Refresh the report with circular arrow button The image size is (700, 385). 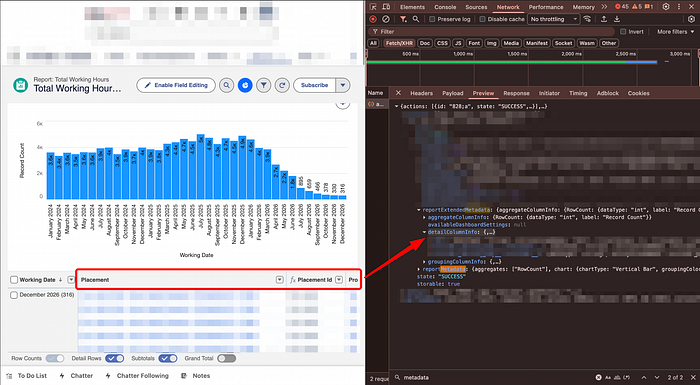(x=282, y=85)
